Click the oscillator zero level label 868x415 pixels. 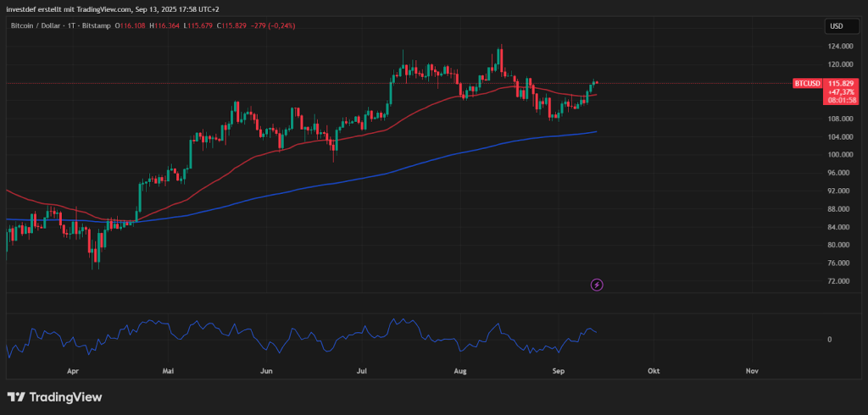click(x=829, y=339)
